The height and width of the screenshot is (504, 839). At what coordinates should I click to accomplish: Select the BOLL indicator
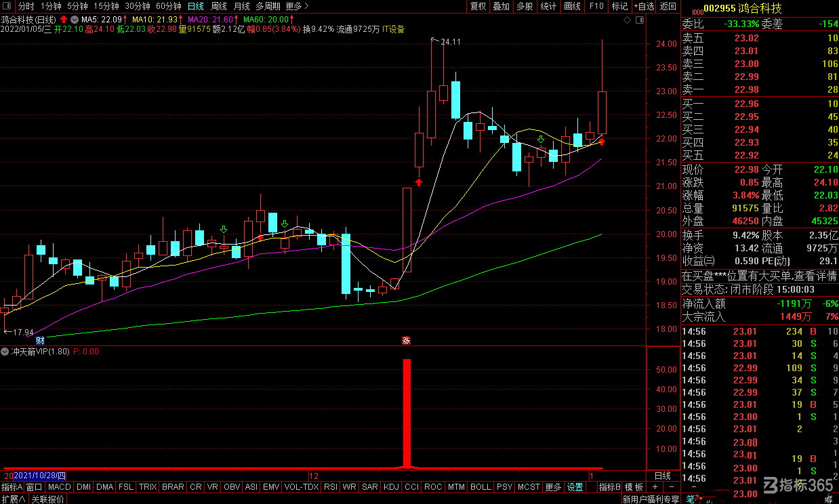[x=480, y=487]
